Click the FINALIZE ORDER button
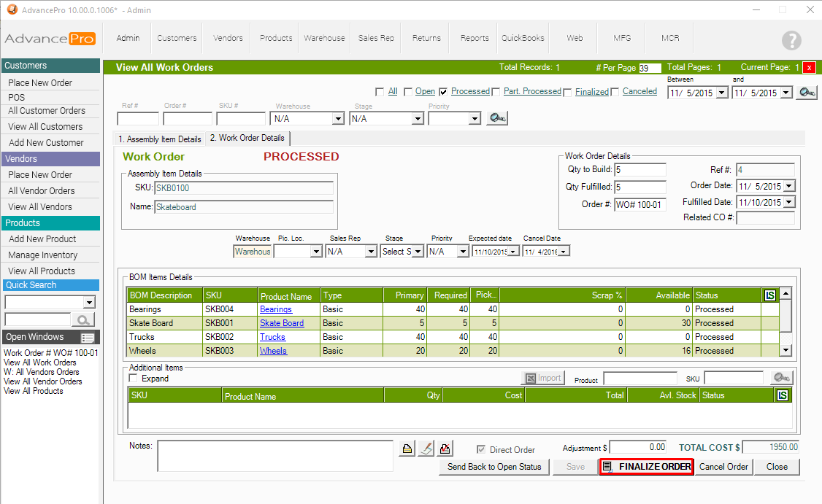 coord(646,467)
